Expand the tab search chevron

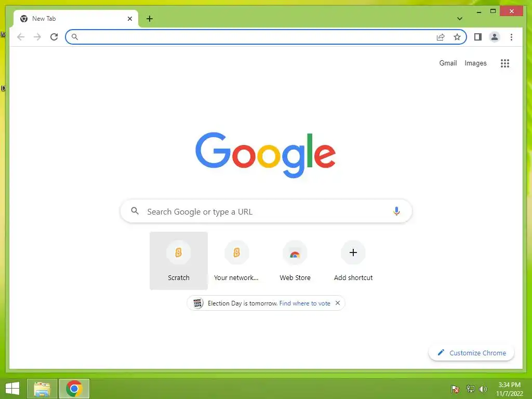coord(460,19)
